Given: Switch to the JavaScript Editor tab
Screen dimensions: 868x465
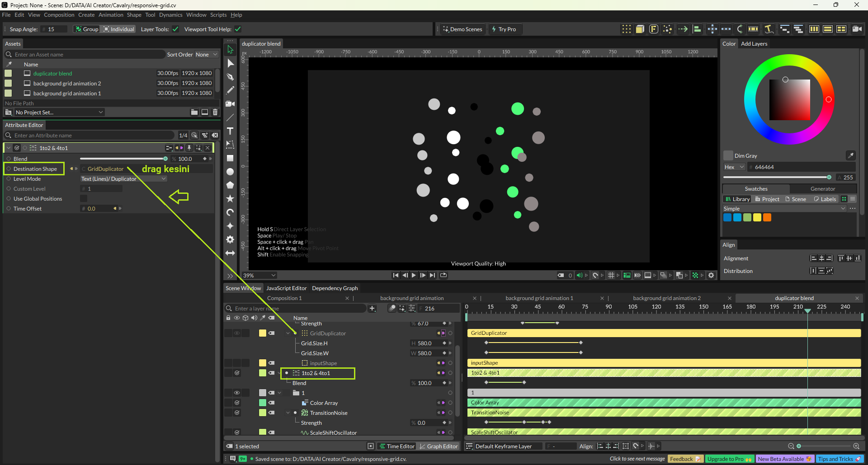Looking at the screenshot, I should [x=286, y=288].
